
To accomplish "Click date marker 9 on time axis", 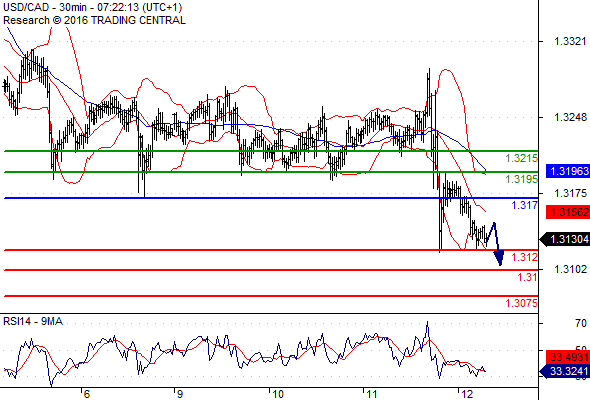I will 179,394.
